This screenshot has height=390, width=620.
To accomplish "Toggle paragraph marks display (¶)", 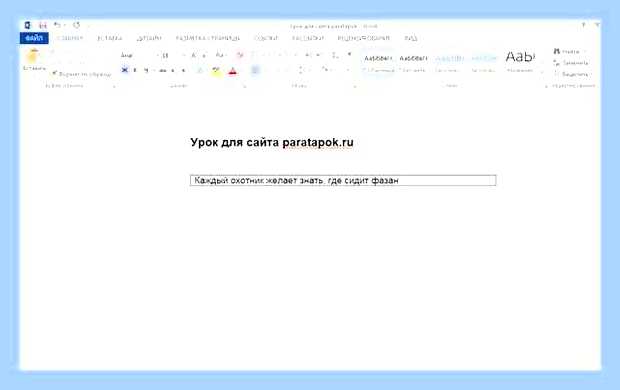I will coord(350,55).
